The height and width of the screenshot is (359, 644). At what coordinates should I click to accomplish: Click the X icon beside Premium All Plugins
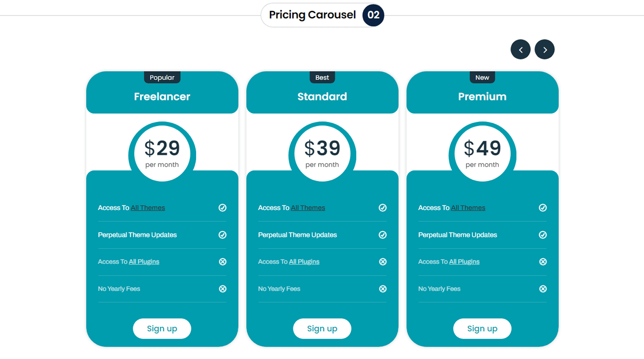coord(543,262)
